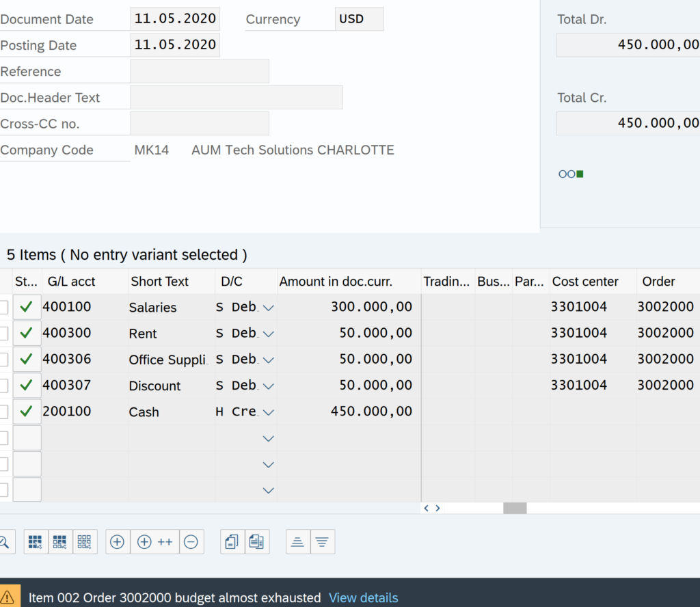Open the D/C dropdown for Office Supplies line
The width and height of the screenshot is (700, 607).
coord(268,360)
